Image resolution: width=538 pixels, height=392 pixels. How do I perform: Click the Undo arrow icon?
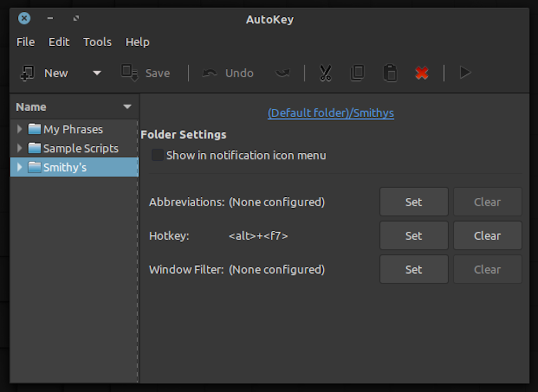tap(210, 73)
